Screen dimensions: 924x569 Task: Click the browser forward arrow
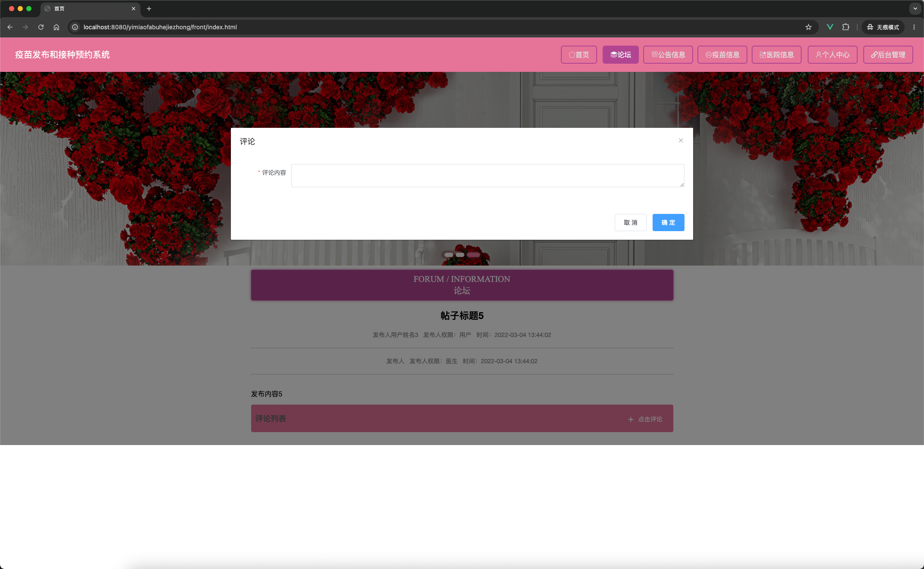click(25, 27)
